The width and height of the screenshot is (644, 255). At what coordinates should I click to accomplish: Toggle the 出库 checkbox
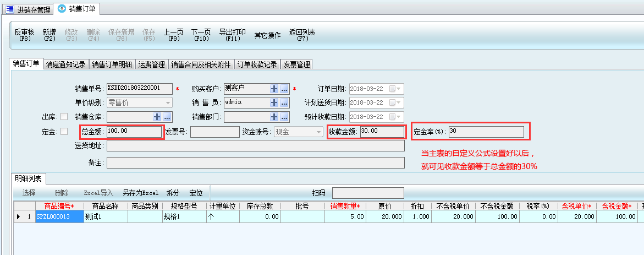(64, 117)
